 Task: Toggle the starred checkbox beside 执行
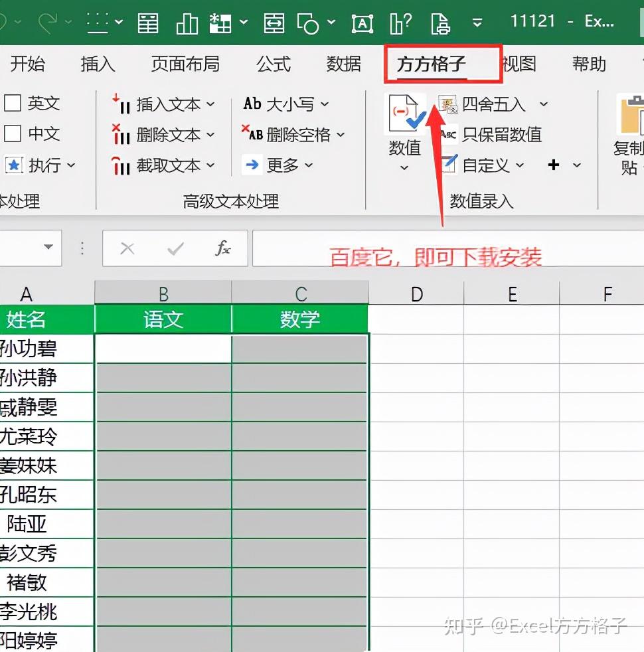tap(14, 165)
